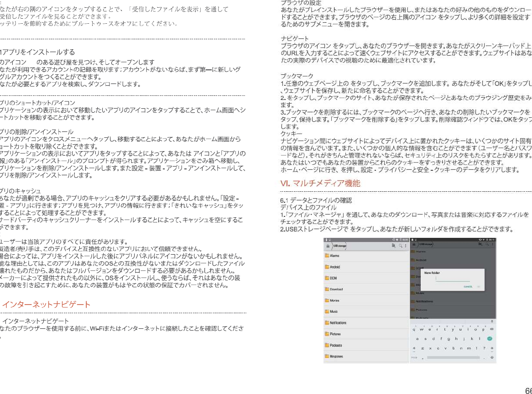Image resolution: width=532 pixels, height=394 pixels.
Task: Tap the green enter key on the keyboard
Action: coord(490,338)
